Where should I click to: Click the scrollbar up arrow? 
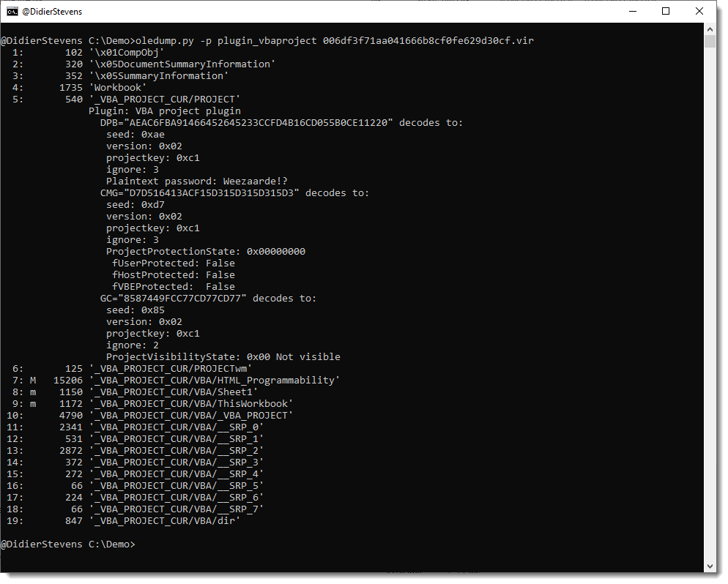[710, 29]
